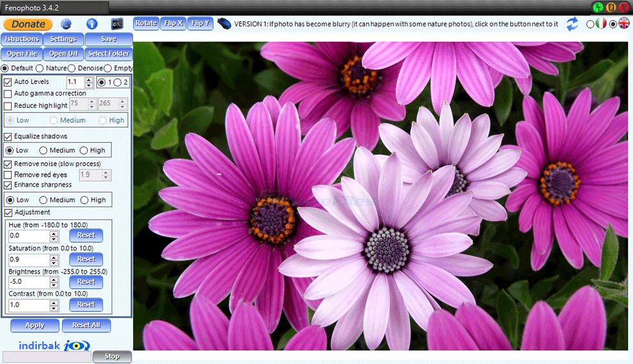The width and height of the screenshot is (633, 364).
Task: Click the Italian flag icon
Action: tap(601, 24)
